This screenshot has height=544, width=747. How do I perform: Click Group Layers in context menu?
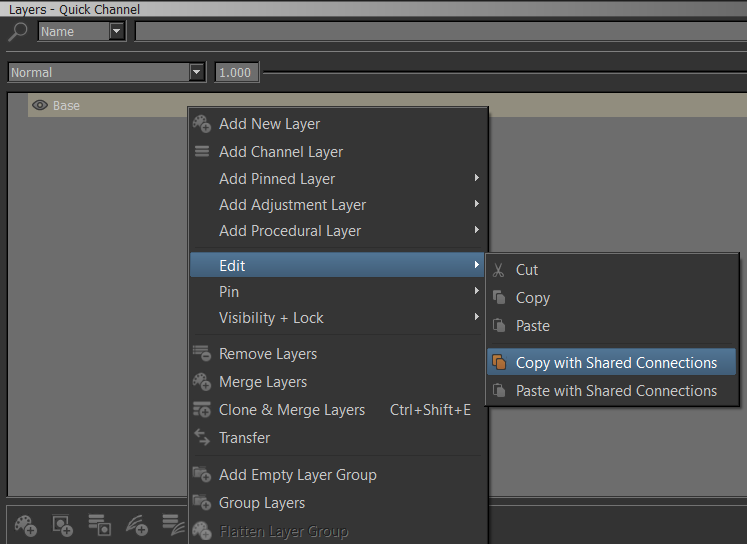click(262, 503)
